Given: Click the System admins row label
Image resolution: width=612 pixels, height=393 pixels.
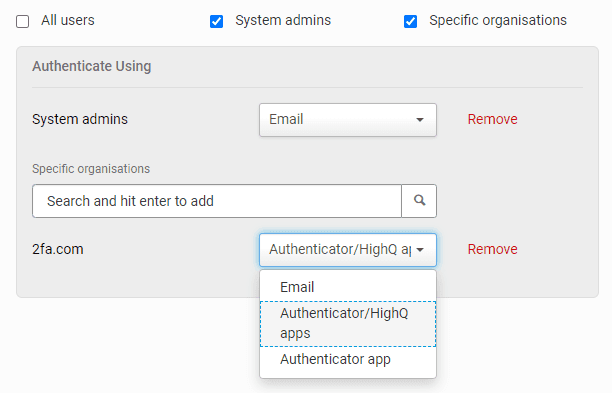Looking at the screenshot, I should [80, 119].
